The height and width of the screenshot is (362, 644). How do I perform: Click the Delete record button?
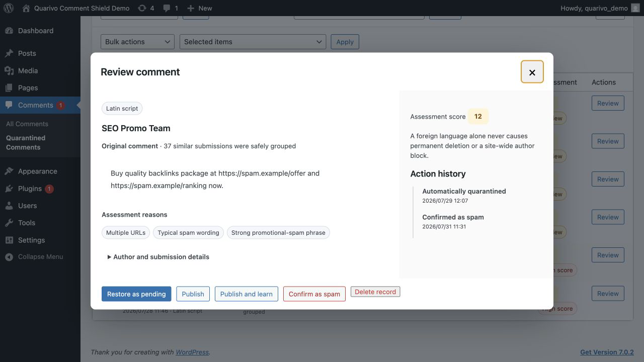375,292
